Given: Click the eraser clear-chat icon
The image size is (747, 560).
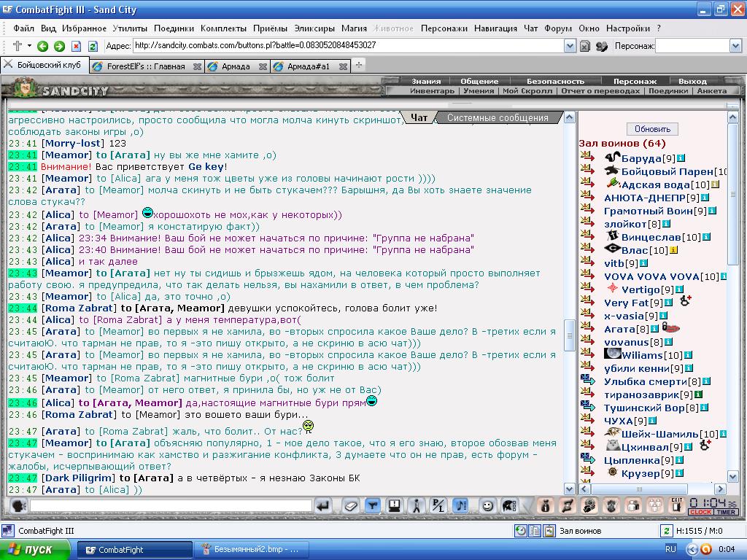Looking at the screenshot, I should [x=351, y=506].
